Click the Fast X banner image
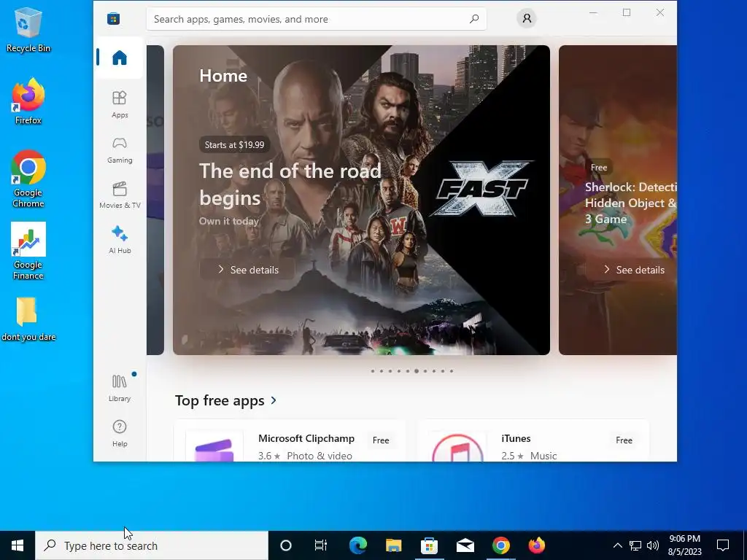The width and height of the screenshot is (747, 560). (x=361, y=200)
